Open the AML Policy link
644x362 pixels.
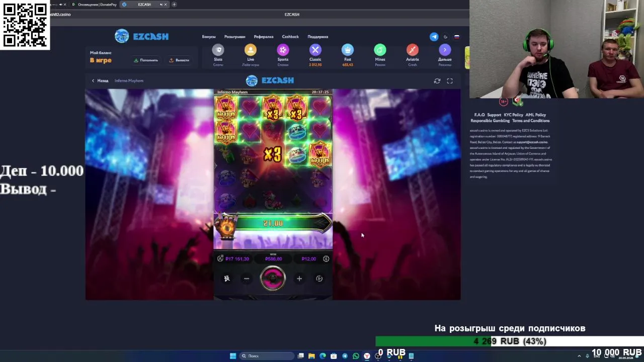pos(536,115)
